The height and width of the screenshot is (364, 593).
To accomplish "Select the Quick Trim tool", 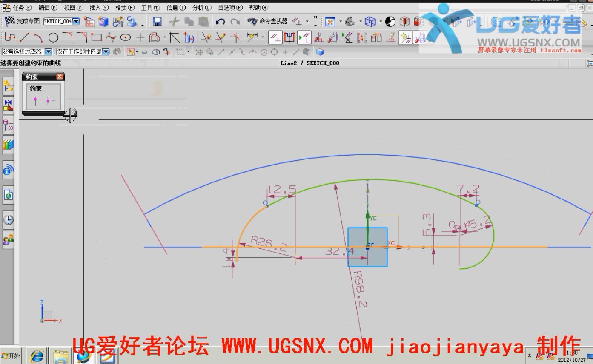I will pyautogui.click(x=206, y=37).
